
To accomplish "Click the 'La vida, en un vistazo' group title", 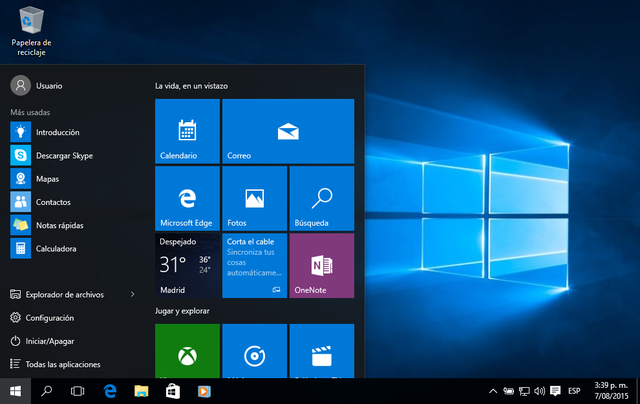I will pos(191,86).
